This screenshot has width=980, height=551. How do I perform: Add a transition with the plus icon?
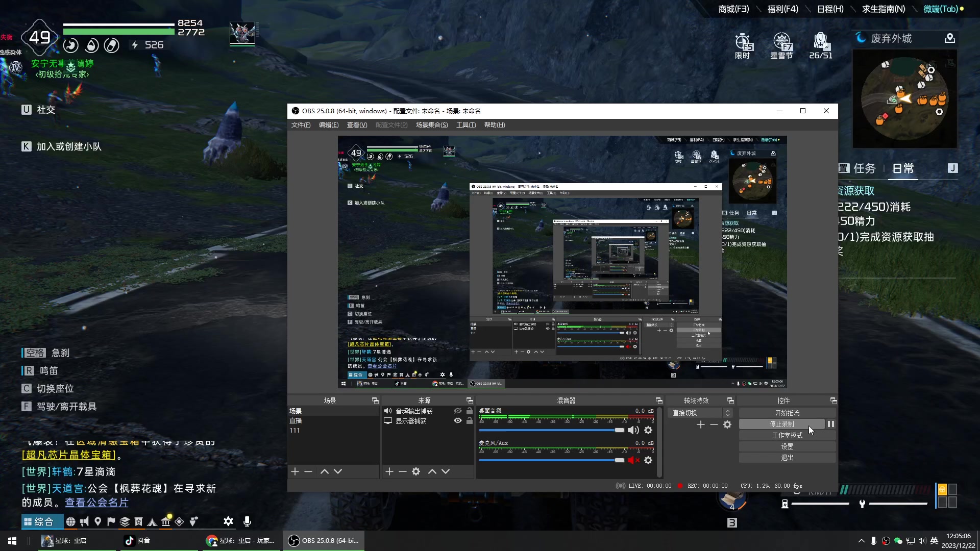tap(701, 424)
